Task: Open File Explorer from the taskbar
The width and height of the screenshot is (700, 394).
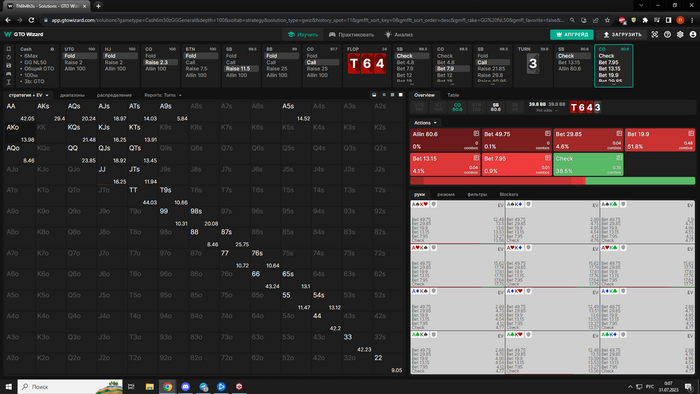Action: point(150,386)
